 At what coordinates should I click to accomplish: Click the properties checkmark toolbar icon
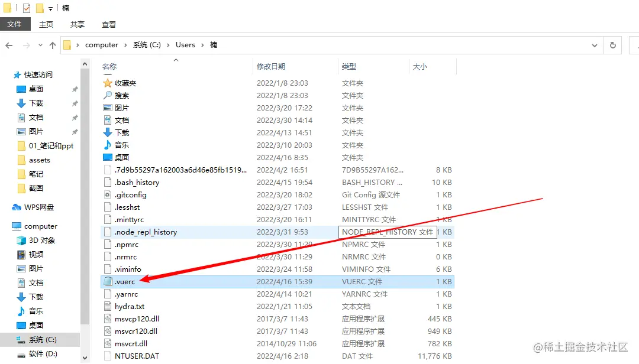(x=27, y=8)
